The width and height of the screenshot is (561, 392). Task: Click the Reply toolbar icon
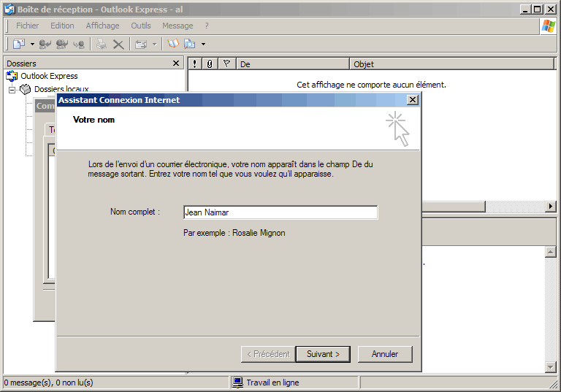click(x=45, y=44)
